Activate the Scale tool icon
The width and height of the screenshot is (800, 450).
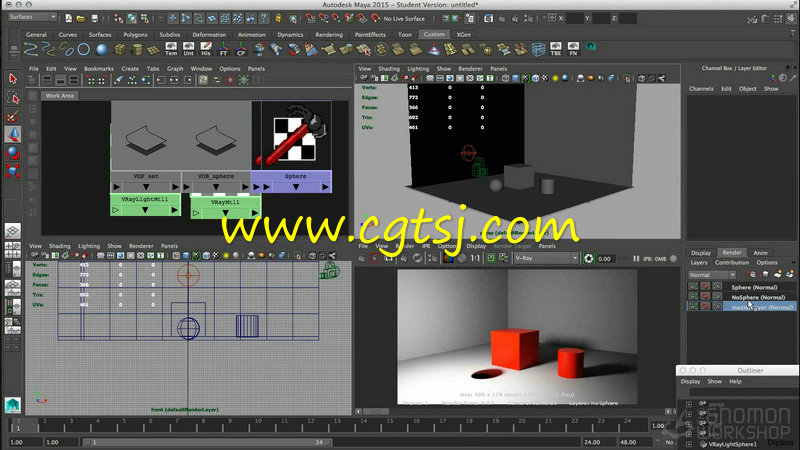(13, 171)
